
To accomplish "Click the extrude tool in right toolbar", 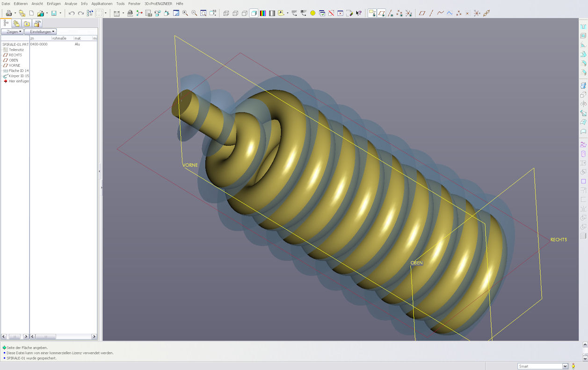I will click(x=583, y=95).
